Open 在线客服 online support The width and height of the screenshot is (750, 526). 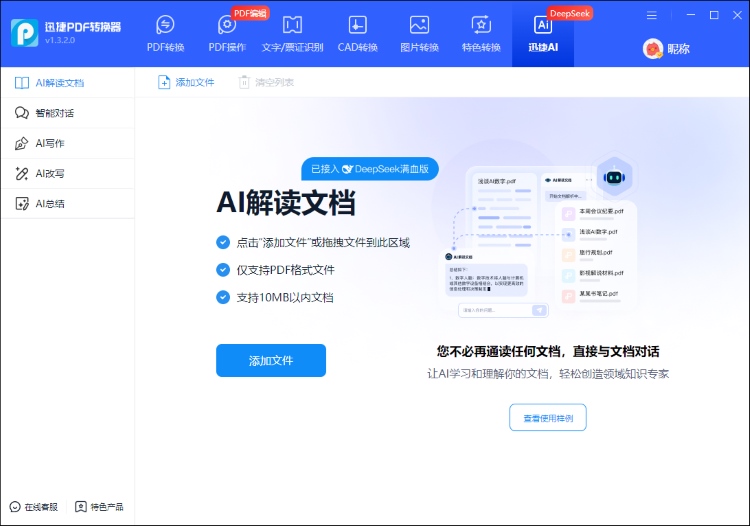[x=34, y=507]
